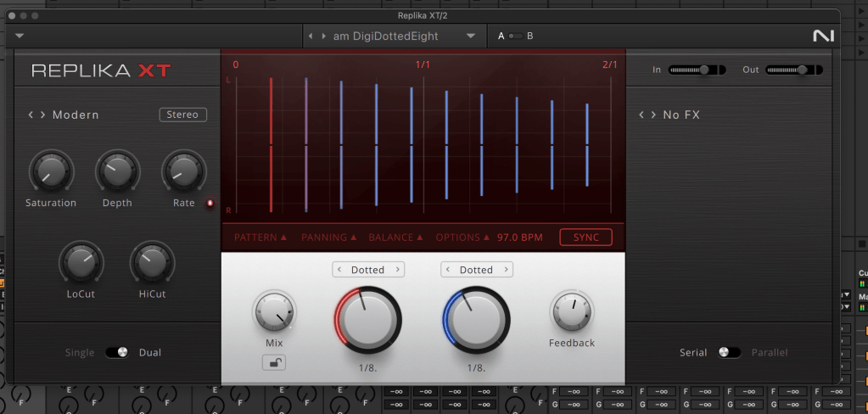Click the Native Instruments logo icon
The width and height of the screenshot is (868, 414).
[823, 36]
